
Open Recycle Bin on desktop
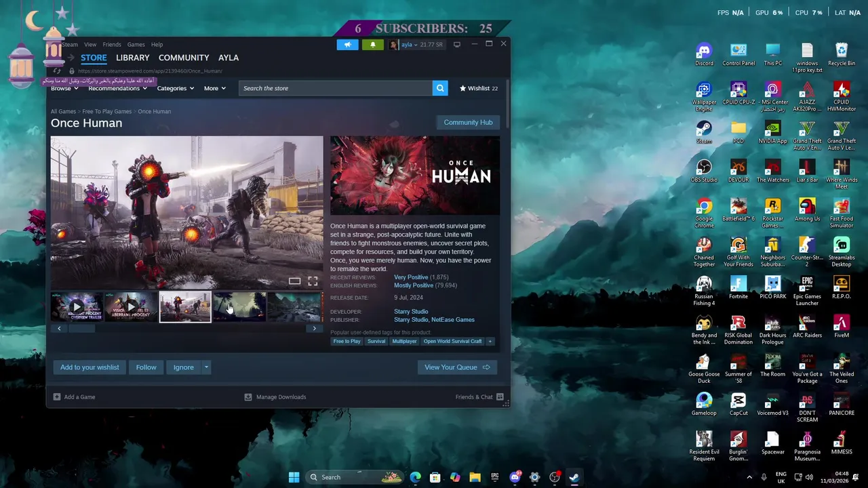coord(842,55)
